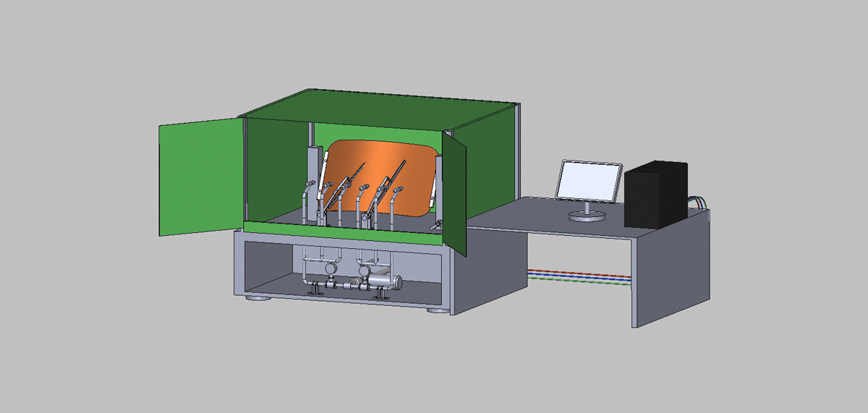Select the open right green cabinet door
Viewport: 868px width, 413px height.
[455, 193]
